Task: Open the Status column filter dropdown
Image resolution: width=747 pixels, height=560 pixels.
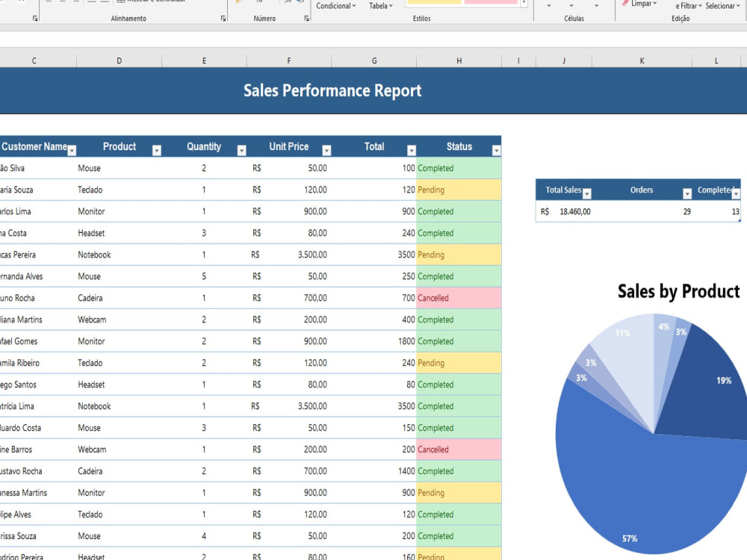Action: [x=497, y=151]
